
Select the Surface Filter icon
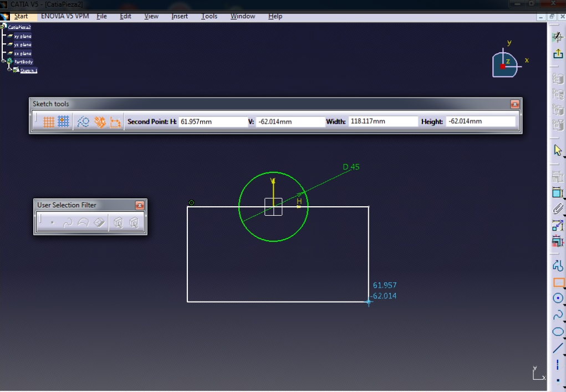[83, 223]
